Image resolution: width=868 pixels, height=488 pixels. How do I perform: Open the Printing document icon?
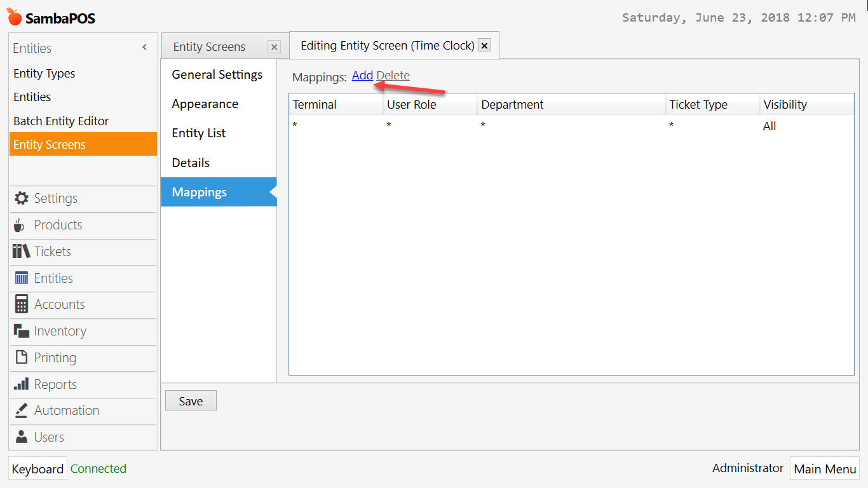click(19, 358)
